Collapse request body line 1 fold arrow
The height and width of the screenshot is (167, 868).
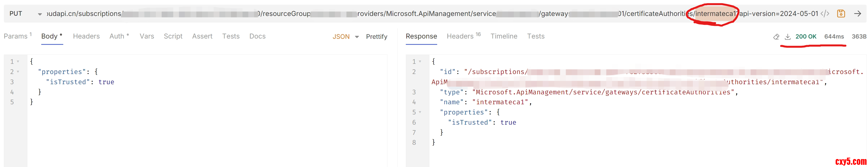tap(18, 62)
